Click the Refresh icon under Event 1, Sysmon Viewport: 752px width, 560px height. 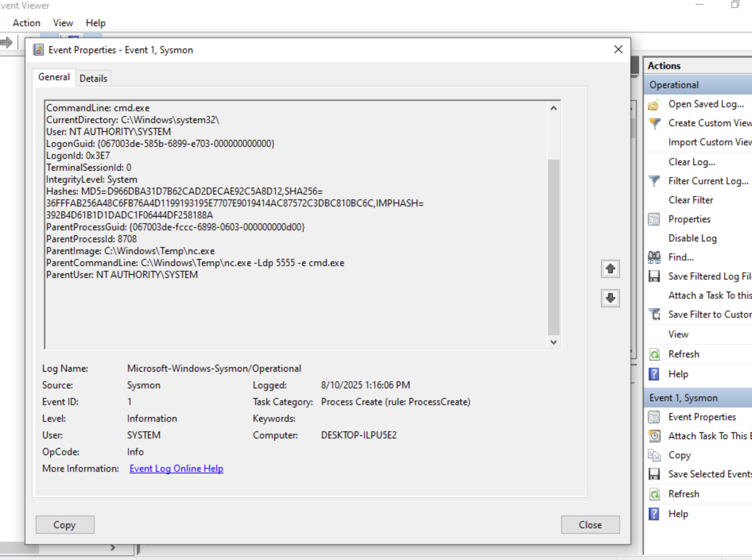click(x=654, y=494)
